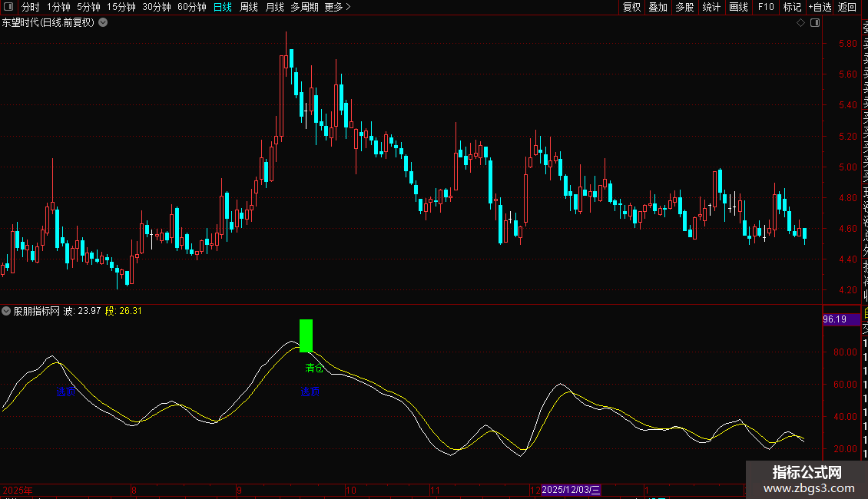This screenshot has width=868, height=499.
Task: Click the 20.00 indicator axis label
Action: click(x=845, y=449)
